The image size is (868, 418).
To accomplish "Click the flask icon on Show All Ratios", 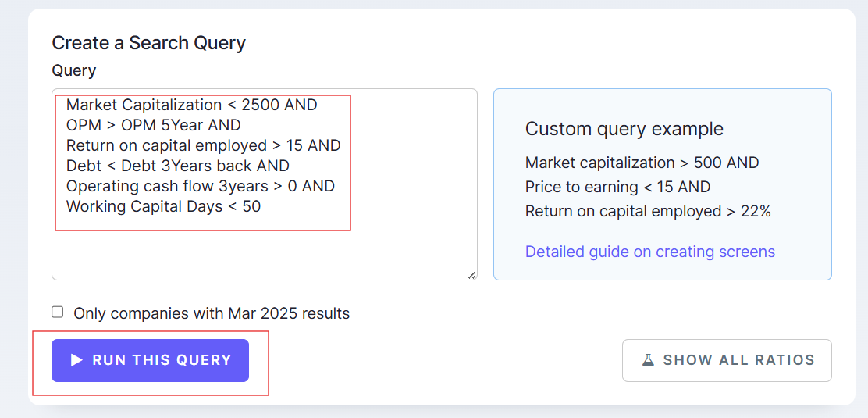I will tap(648, 360).
